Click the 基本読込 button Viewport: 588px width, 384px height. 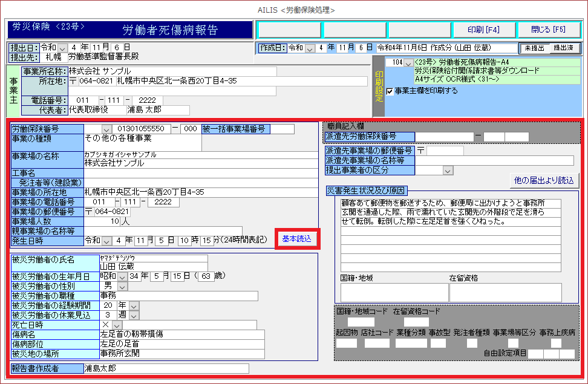pos(296,239)
